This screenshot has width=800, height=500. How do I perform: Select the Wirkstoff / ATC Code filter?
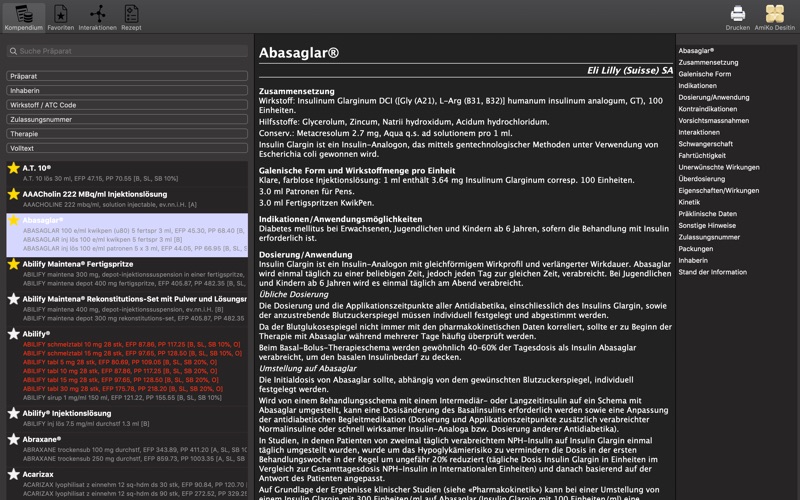127,105
